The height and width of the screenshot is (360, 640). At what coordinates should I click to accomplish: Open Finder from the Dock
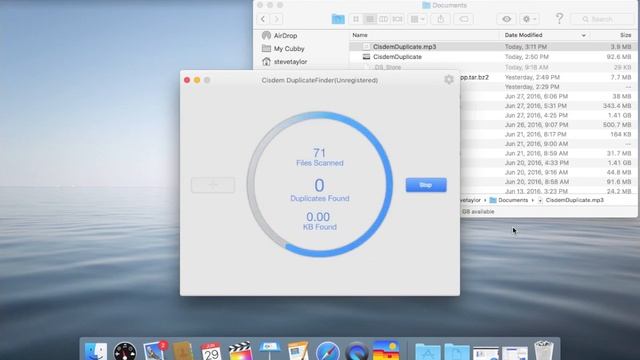(96, 351)
